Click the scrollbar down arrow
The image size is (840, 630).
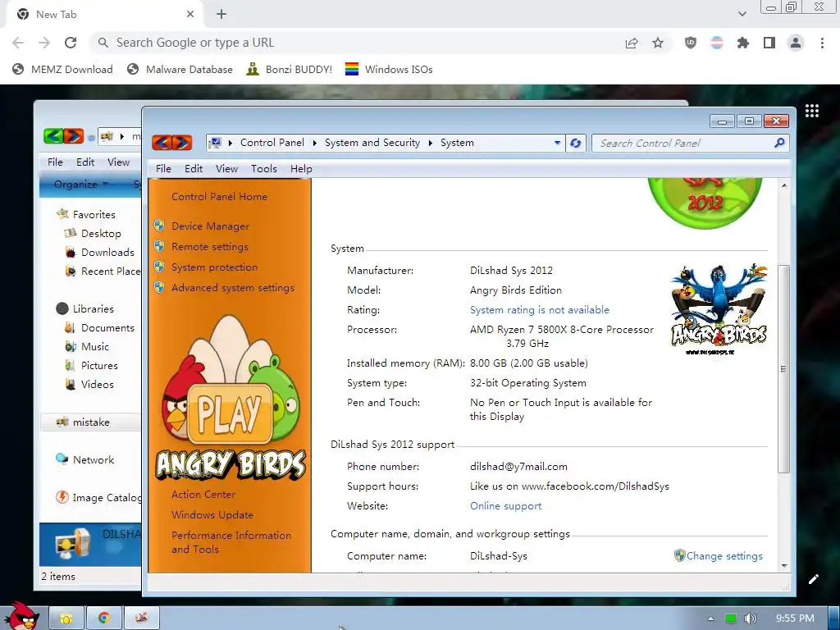point(784,566)
